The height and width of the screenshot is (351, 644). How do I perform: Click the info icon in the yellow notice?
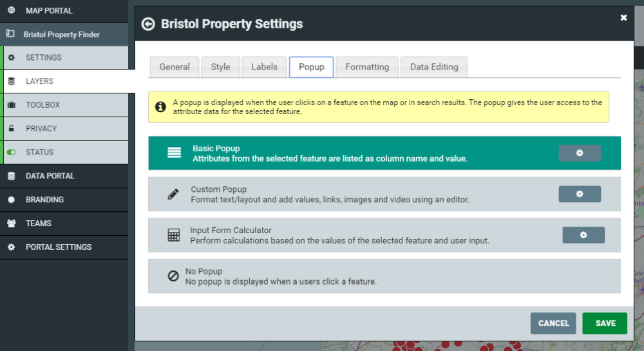click(160, 107)
